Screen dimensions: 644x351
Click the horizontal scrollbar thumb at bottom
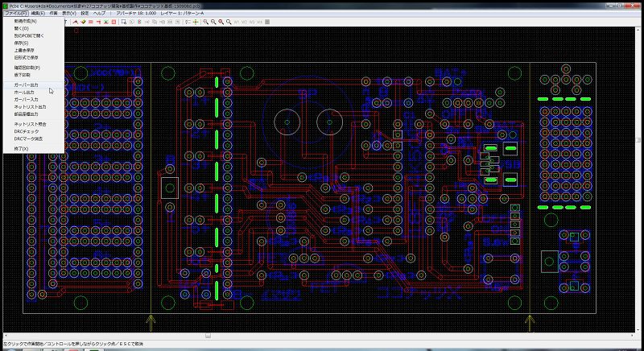(208, 334)
